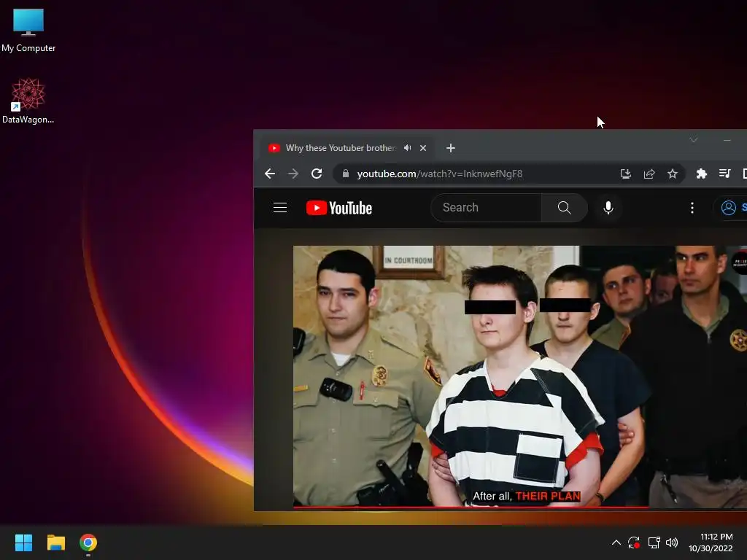Open the clock showing 11:12 PM
Image resolution: width=747 pixels, height=560 pixels.
711,542
